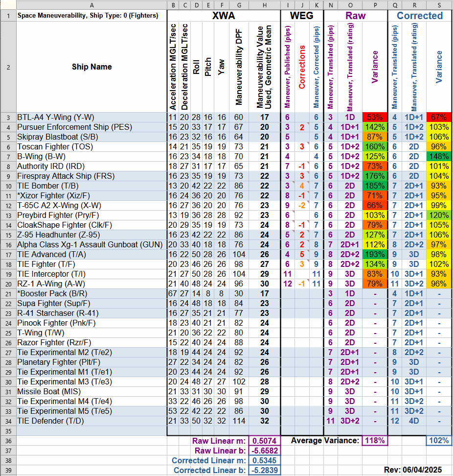Select cell 'Supa Fighter (Sup/F)'

tap(91, 303)
